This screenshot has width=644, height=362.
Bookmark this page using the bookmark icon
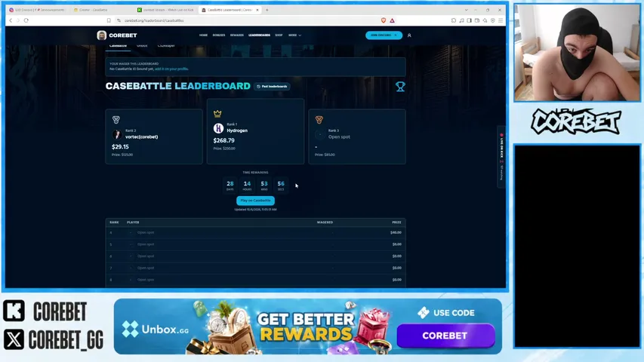(109, 20)
